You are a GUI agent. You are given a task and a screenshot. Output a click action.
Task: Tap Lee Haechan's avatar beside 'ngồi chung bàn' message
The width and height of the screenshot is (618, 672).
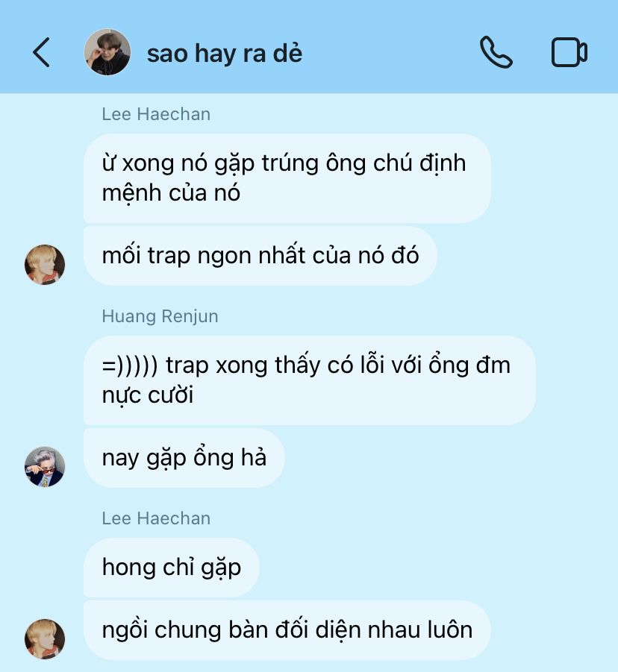pyautogui.click(x=45, y=638)
